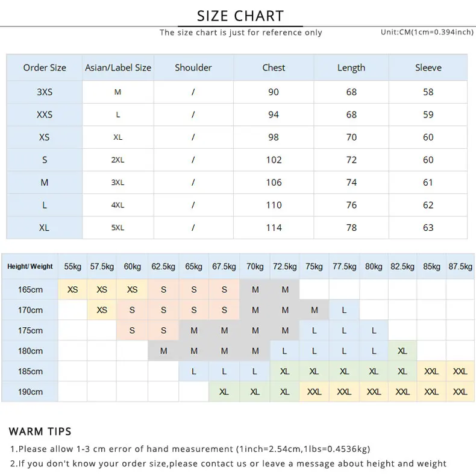The height and width of the screenshot is (476, 476).
Task: Click the Chest column header
Action: [274, 67]
